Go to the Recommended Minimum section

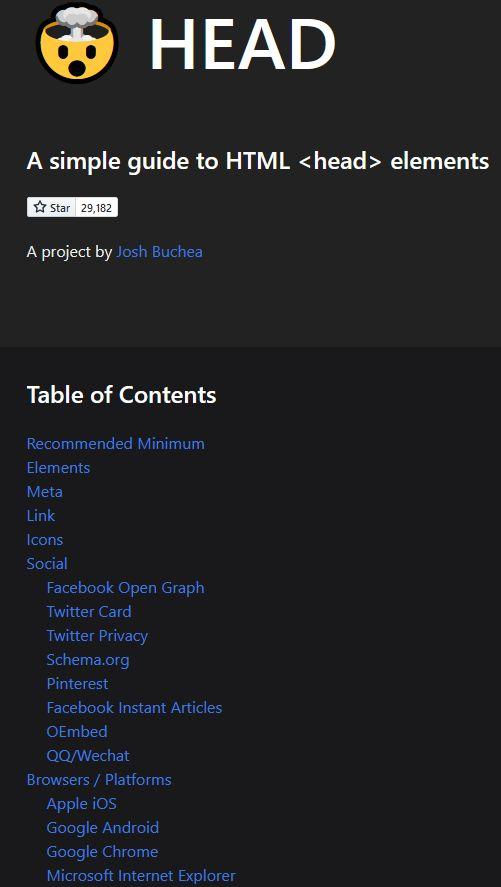pos(115,444)
